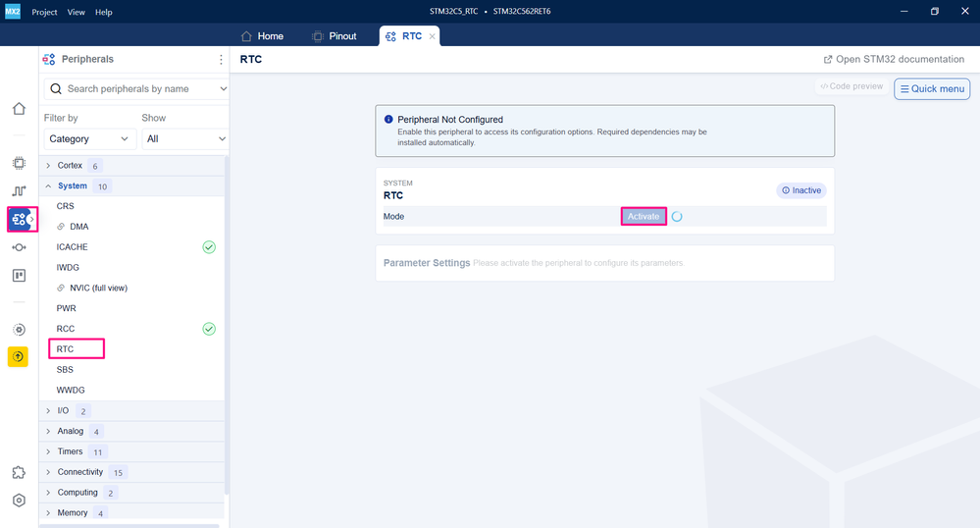Click the Inactive status badge
980x528 pixels.
pos(801,190)
